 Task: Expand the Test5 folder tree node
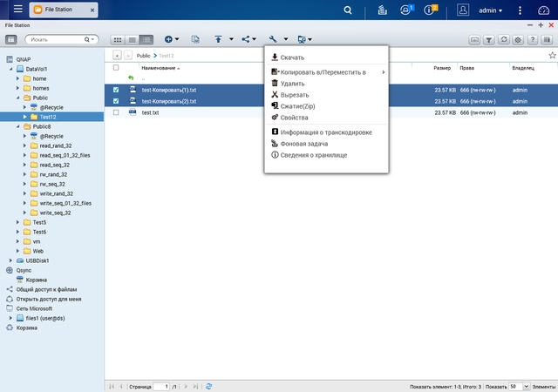(18, 222)
